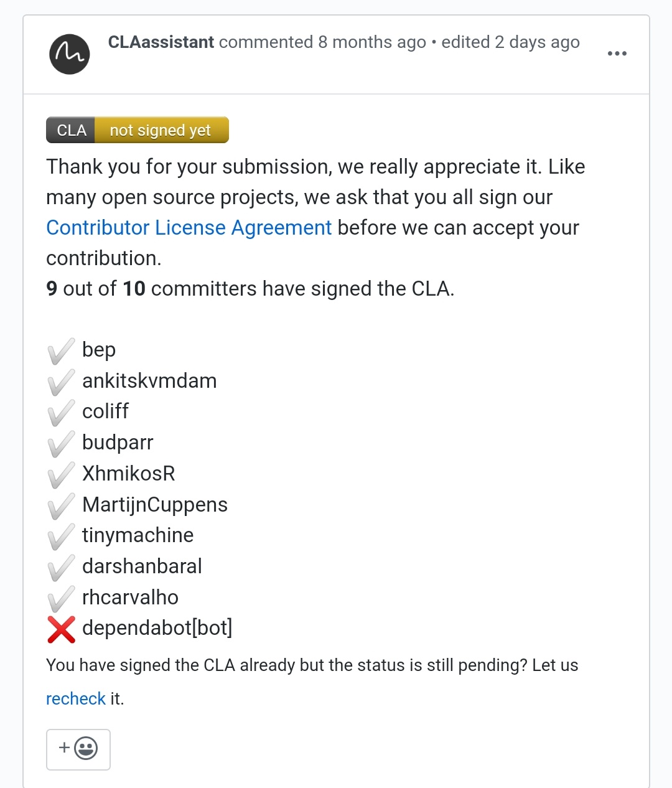
Task: Click the "8 months ago" timestamp
Action: (372, 42)
